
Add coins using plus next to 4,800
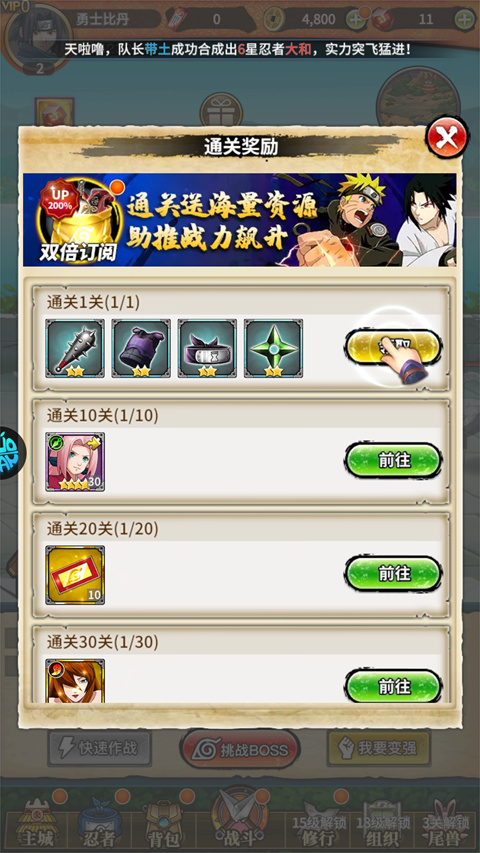(x=356, y=20)
